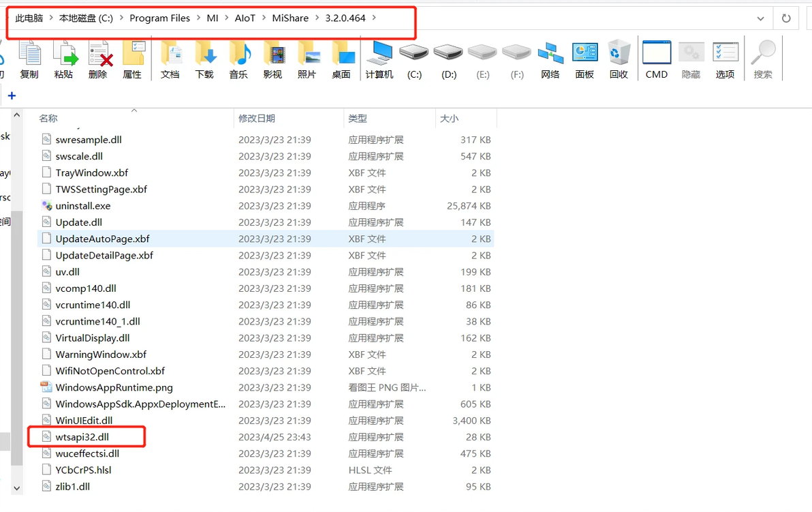Click the scrollbar down arrow in left pane

pos(16,487)
